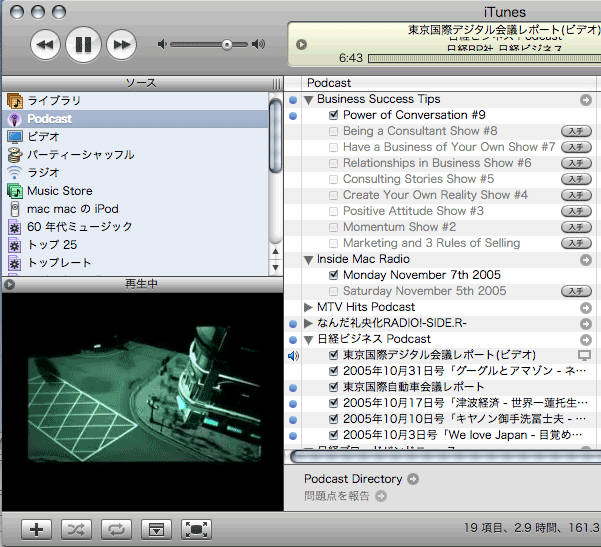Image resolution: width=601 pixels, height=547 pixels.
Task: Uncheck Power of Conversation #9 episode
Action: pos(334,115)
